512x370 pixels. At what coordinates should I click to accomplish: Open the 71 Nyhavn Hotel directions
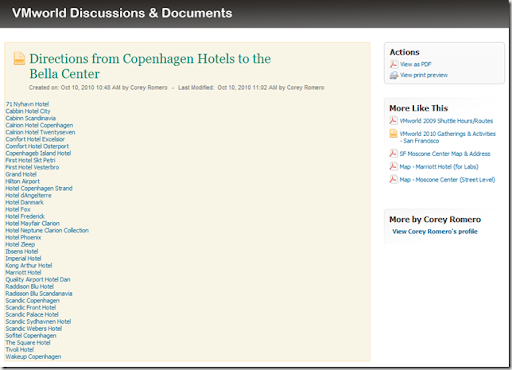[x=27, y=104]
